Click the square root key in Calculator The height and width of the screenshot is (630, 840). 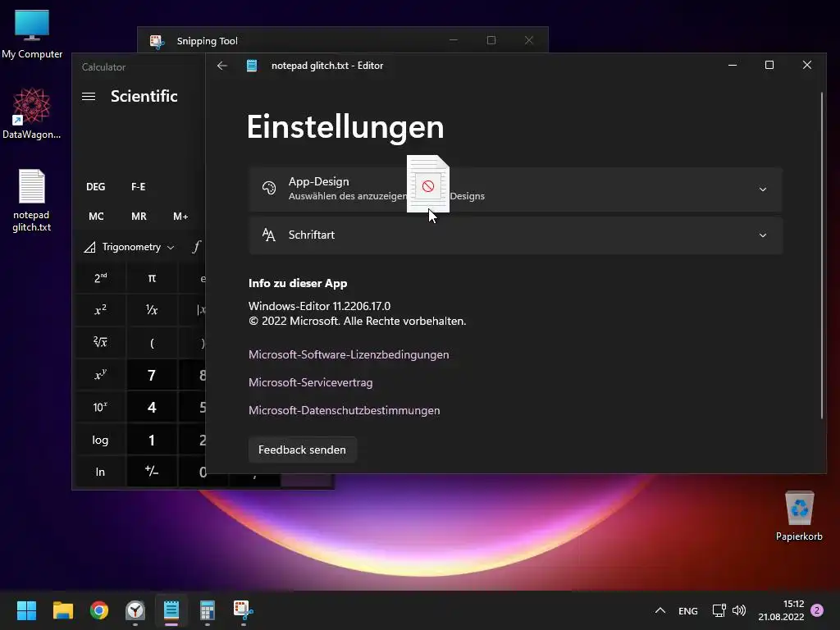(100, 342)
